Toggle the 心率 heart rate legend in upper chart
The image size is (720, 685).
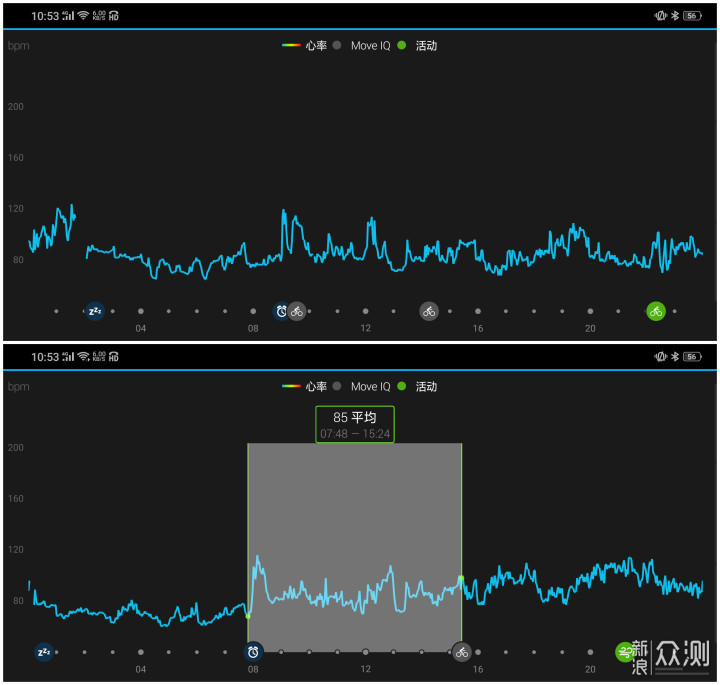pos(304,45)
